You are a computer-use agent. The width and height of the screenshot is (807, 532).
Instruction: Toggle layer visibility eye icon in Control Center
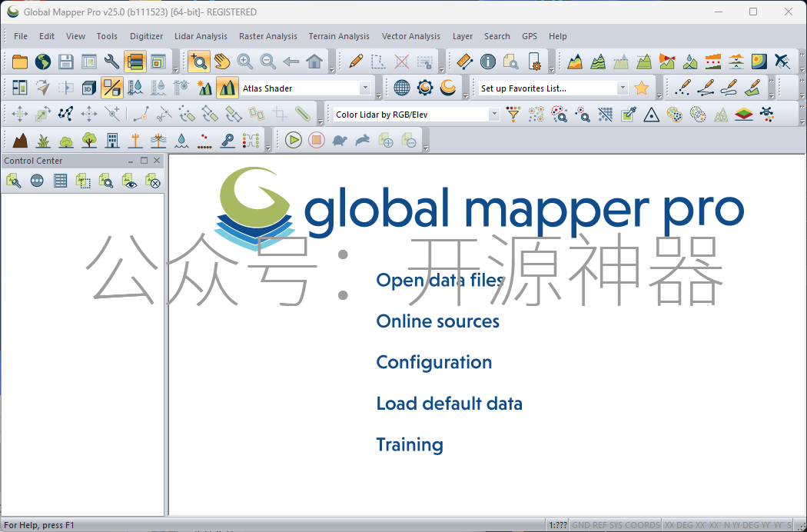(x=130, y=181)
